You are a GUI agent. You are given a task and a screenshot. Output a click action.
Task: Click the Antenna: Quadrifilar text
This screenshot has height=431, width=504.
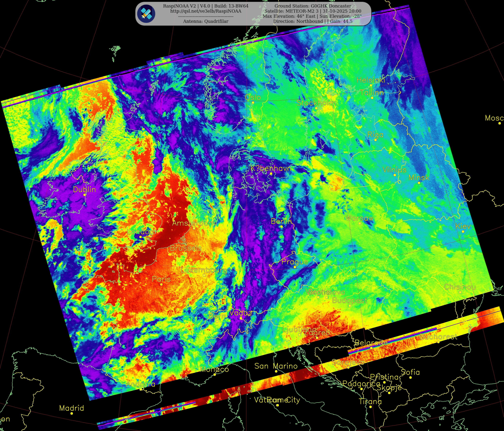point(206,21)
